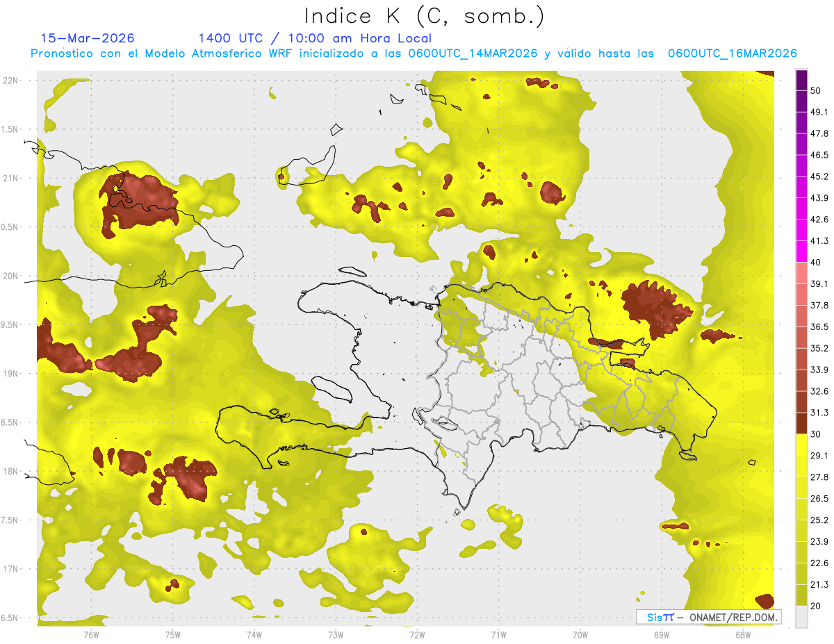The image size is (834, 644).
Task: Click the colorbar value "41.3"
Action: coord(819,241)
